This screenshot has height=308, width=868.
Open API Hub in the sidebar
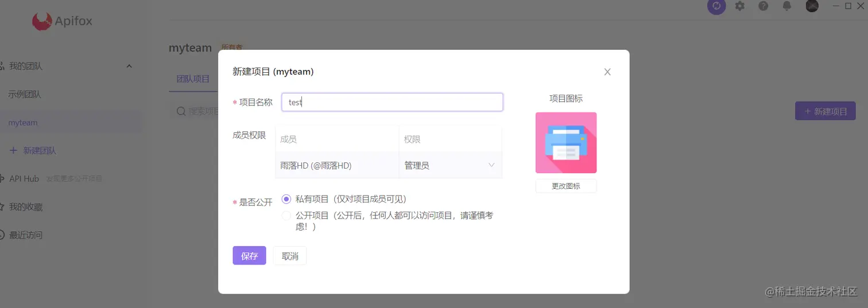pyautogui.click(x=24, y=178)
